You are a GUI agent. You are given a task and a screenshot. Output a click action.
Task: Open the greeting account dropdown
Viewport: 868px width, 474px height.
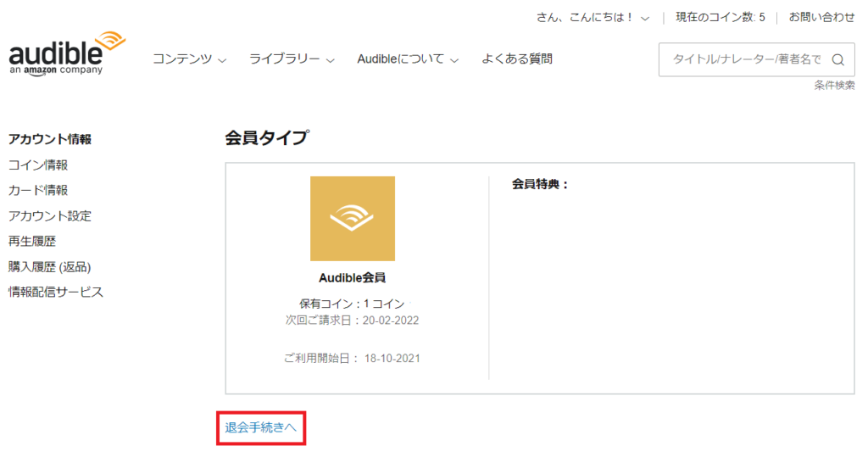tap(593, 17)
